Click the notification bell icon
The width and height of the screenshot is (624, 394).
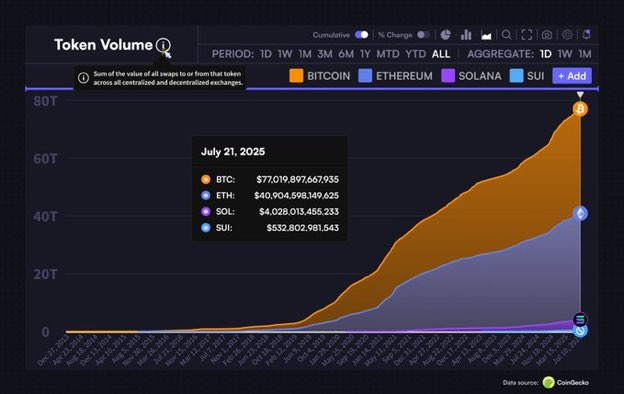pos(587,35)
